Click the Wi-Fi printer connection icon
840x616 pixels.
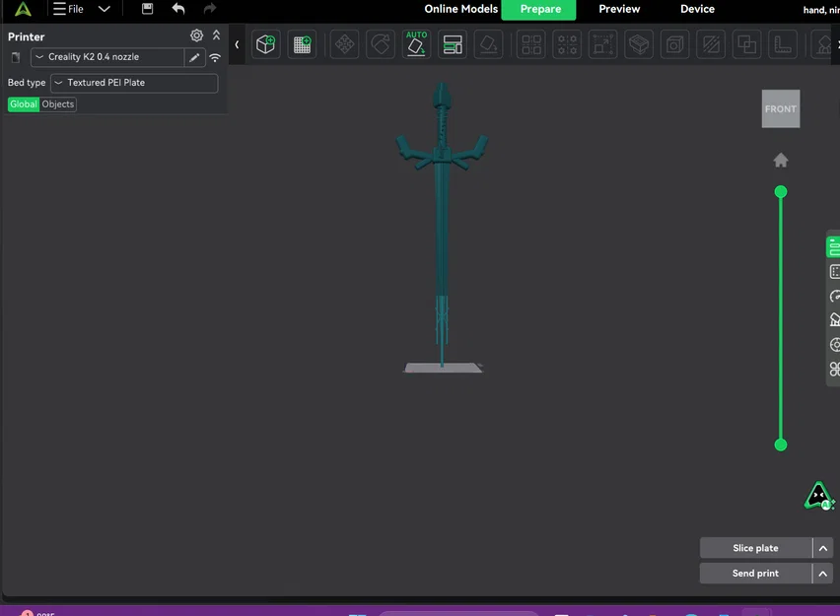coord(215,57)
